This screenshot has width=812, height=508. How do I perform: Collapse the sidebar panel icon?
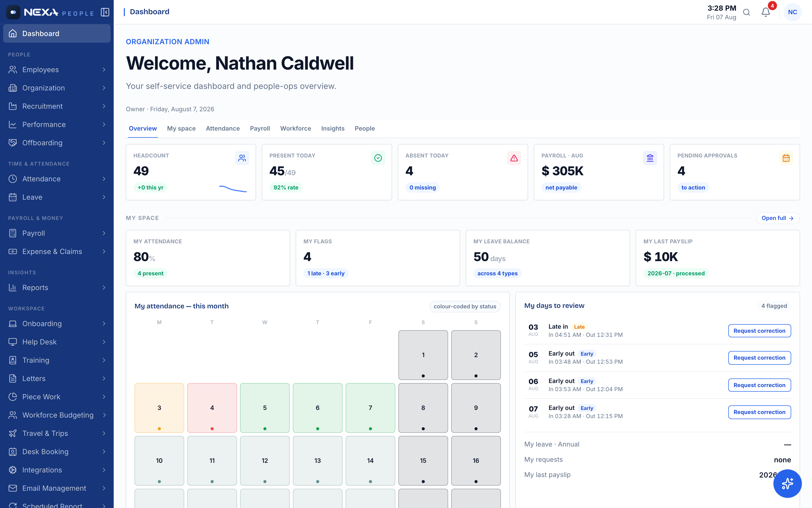click(105, 12)
